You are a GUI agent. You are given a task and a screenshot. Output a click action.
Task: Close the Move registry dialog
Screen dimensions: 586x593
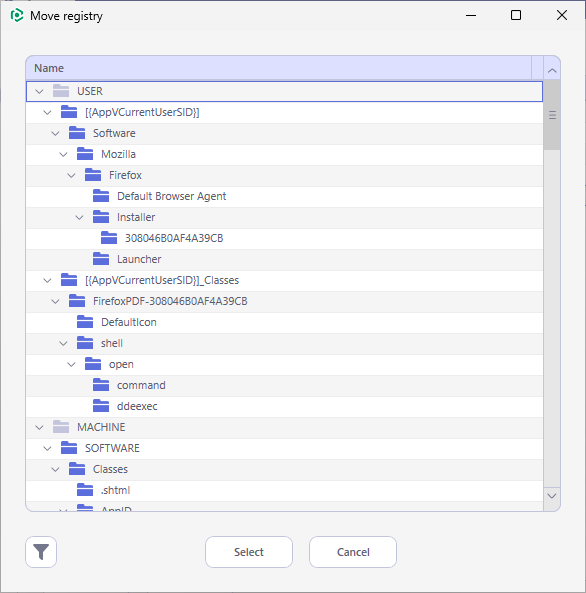coord(562,15)
